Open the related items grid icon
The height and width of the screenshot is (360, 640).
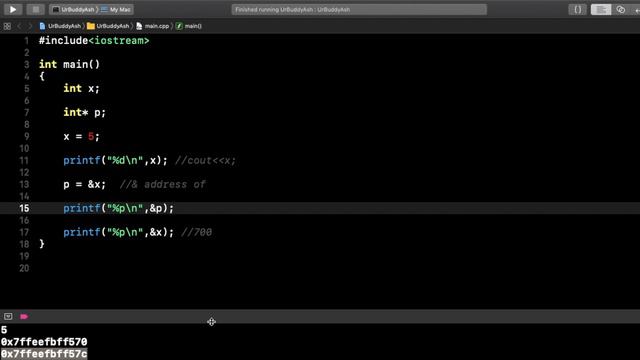(x=7, y=26)
